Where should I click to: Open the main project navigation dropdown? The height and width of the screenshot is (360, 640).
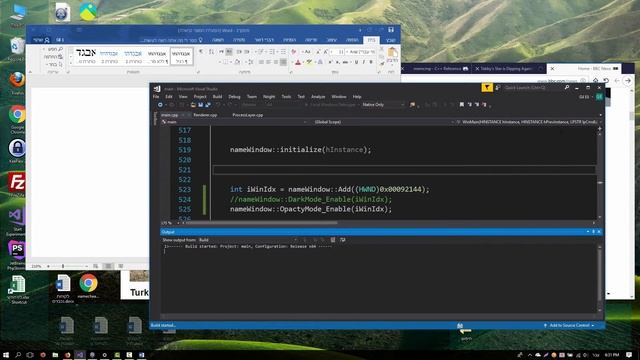pyautogui.click(x=234, y=122)
